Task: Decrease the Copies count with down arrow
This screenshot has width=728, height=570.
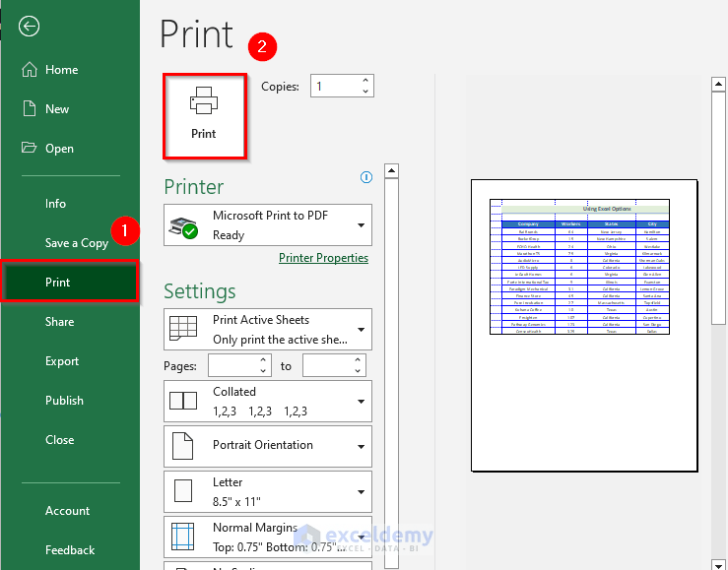Action: point(365,91)
